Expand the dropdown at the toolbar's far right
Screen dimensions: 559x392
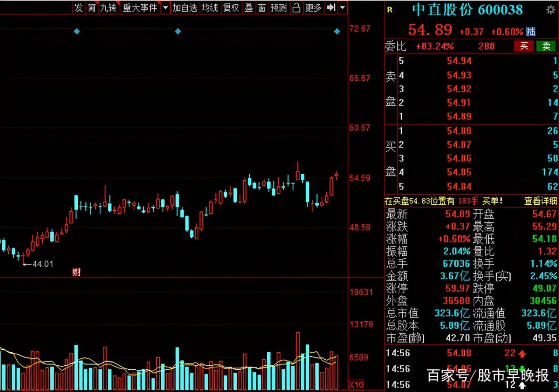(x=342, y=7)
